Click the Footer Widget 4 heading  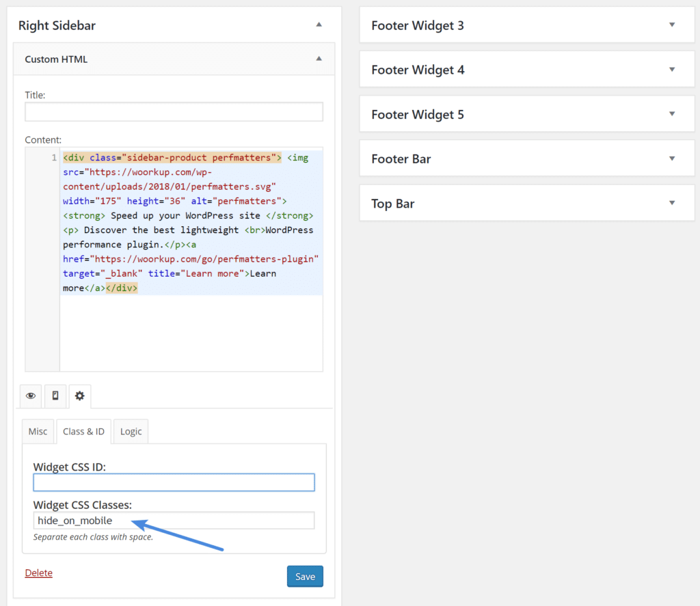pos(418,70)
